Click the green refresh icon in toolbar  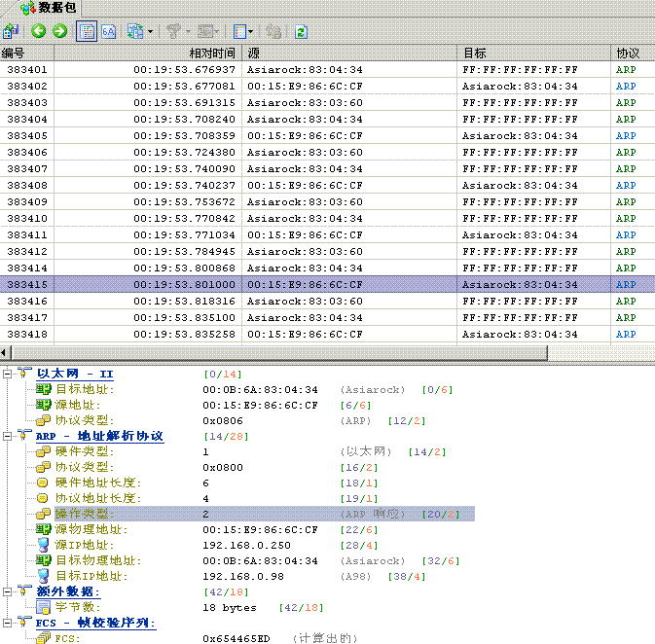pyautogui.click(x=302, y=31)
